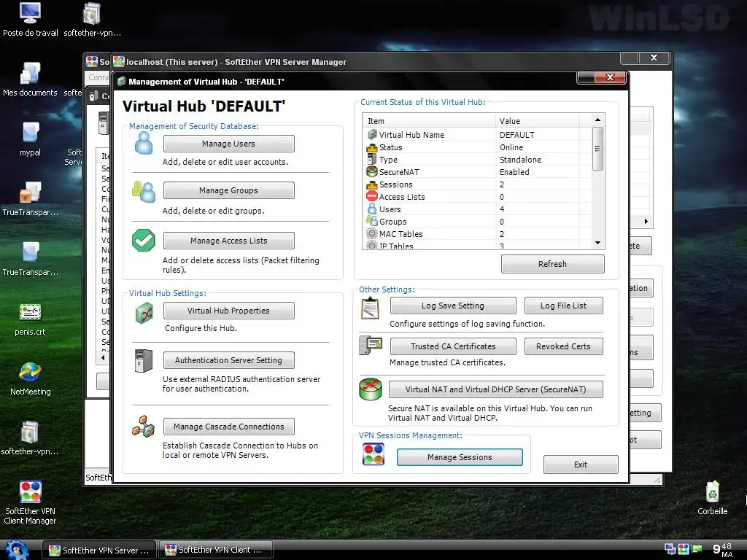Click Server Manager background list right arrow
Screen dimensions: 747x560
tap(646, 222)
